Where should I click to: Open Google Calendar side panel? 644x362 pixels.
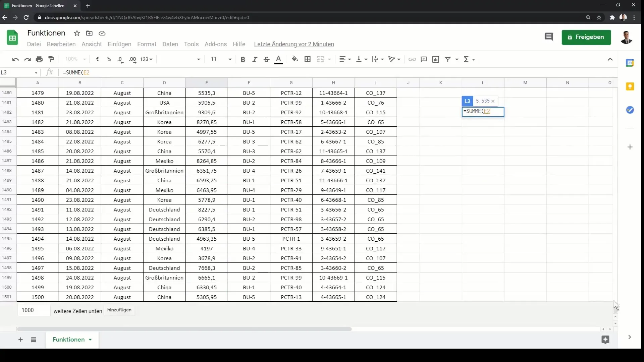pos(630,63)
